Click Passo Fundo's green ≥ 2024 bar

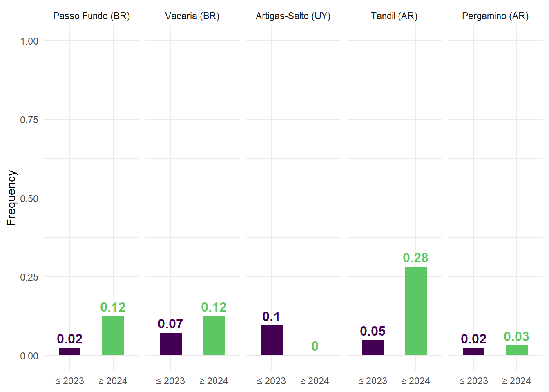click(x=113, y=336)
